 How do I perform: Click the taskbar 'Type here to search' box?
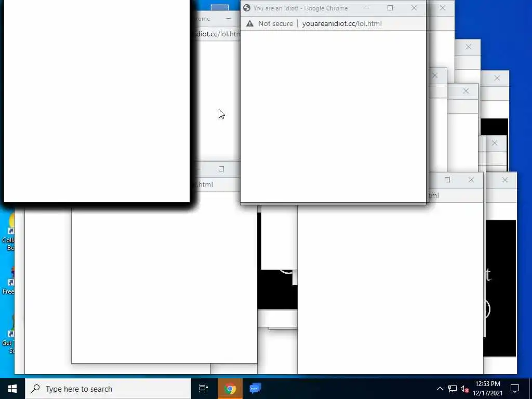(108, 389)
